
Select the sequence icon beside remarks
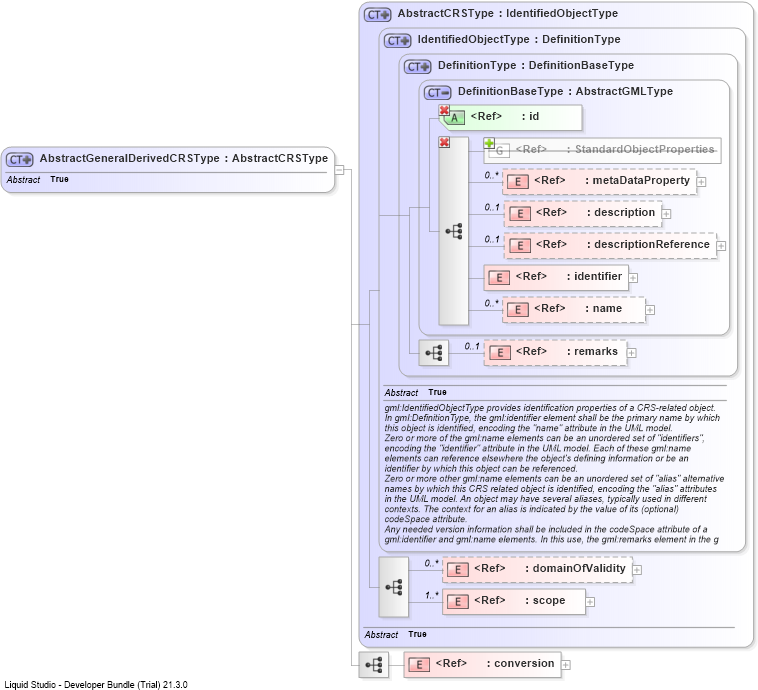434,353
